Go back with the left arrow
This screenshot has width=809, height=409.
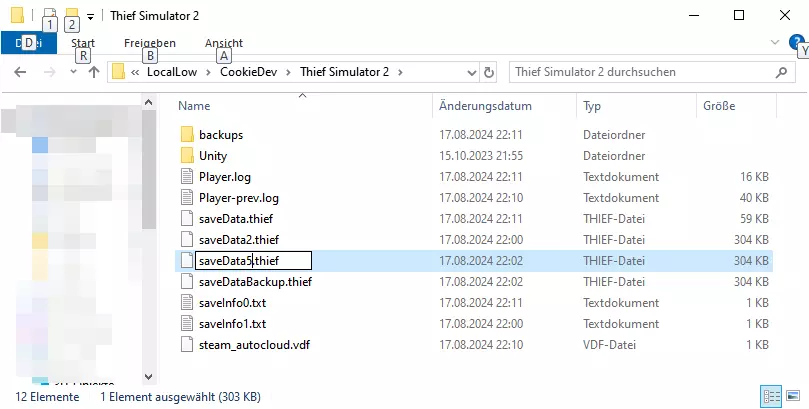click(x=20, y=72)
